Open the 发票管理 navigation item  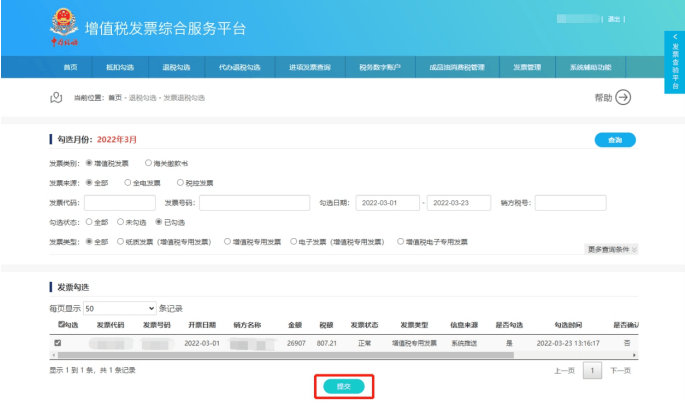click(x=527, y=67)
